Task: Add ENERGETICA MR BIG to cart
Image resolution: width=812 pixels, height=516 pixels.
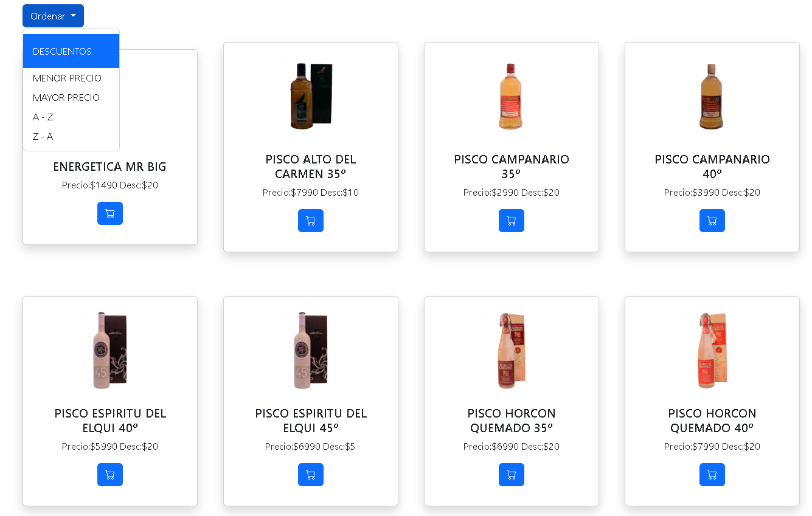Action: click(109, 213)
